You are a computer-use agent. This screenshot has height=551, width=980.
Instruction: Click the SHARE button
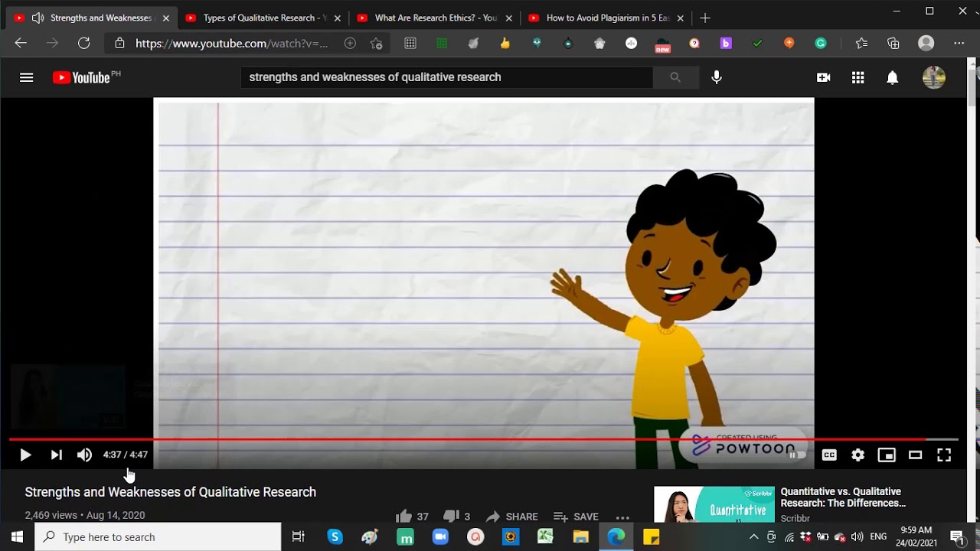coord(511,517)
